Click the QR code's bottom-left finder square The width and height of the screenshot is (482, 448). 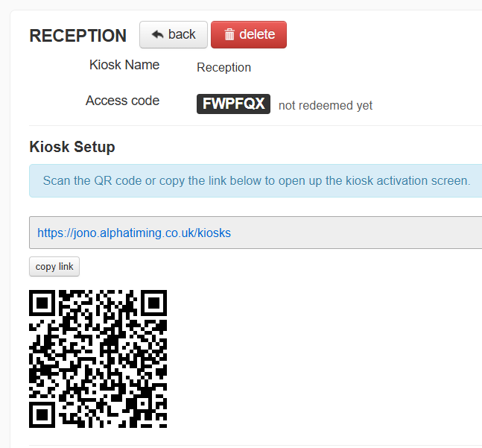[42, 414]
